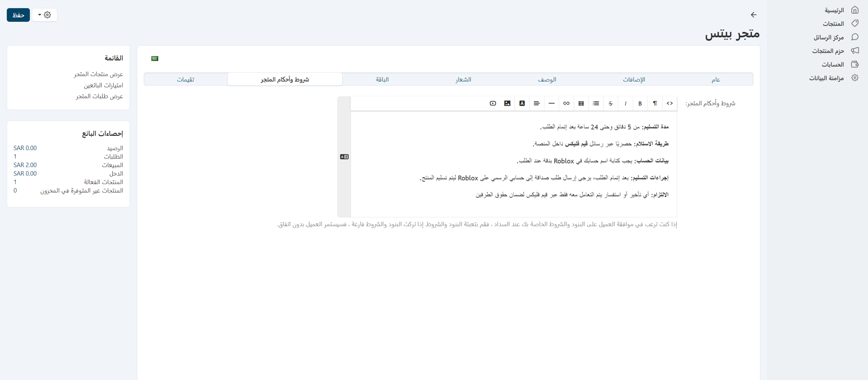The width and height of the screenshot is (868, 380).
Task: Open text color picker in editor
Action: coord(522,103)
